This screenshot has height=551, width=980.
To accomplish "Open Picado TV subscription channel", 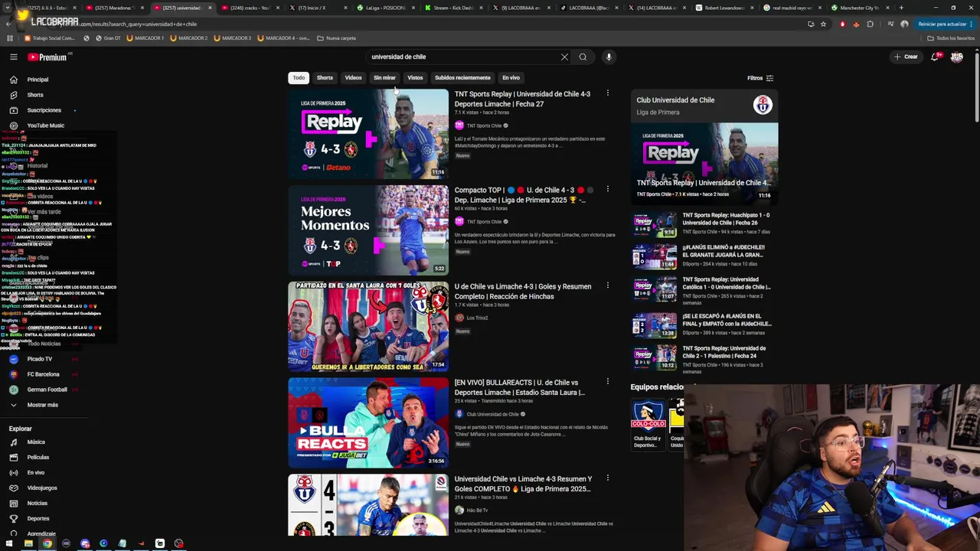I will (x=40, y=359).
